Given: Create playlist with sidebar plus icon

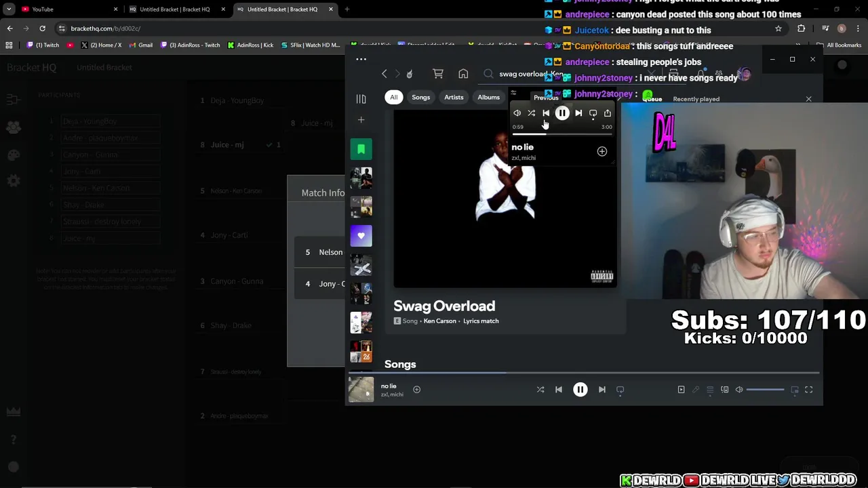Looking at the screenshot, I should tap(361, 120).
